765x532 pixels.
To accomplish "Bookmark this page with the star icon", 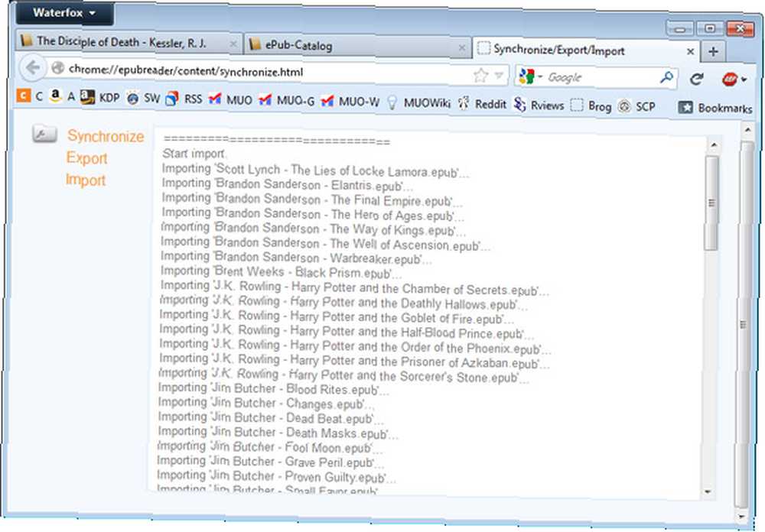I will coord(480,75).
